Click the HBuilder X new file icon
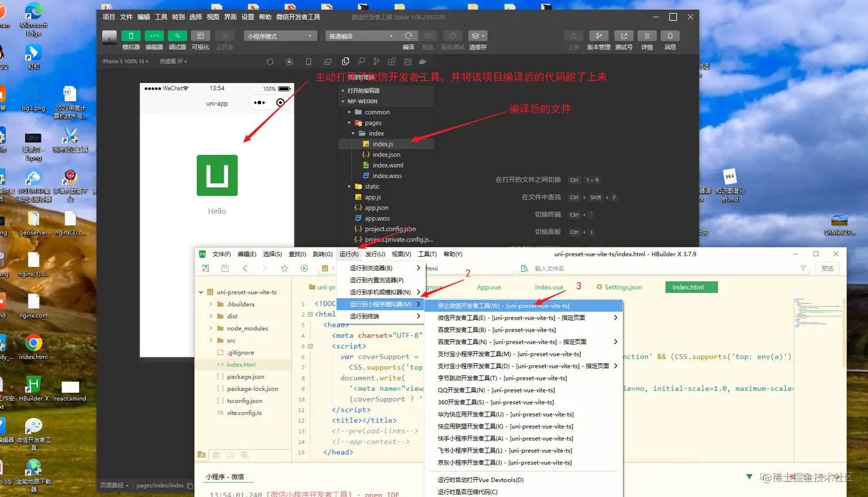868x497 pixels. (206, 268)
